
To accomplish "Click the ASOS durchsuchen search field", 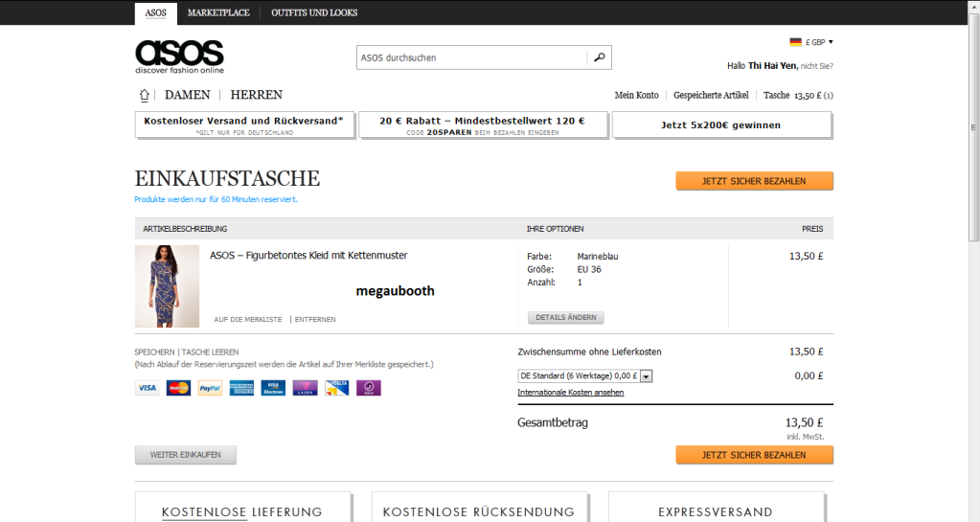I will [472, 57].
